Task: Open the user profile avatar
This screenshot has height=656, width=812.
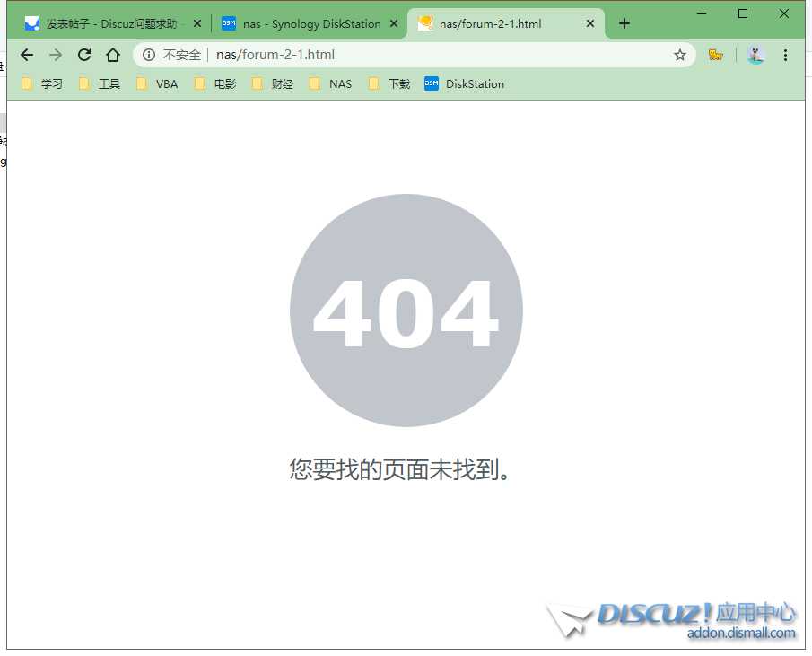Action: (755, 55)
